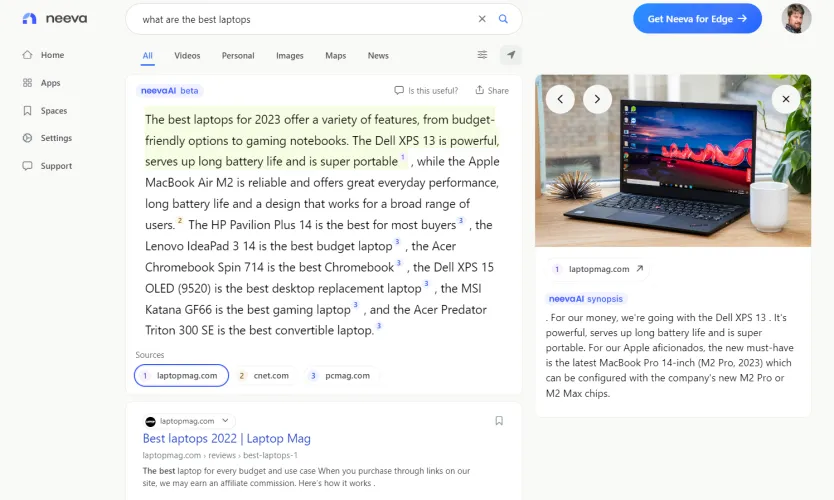Switch to the Videos tab

click(187, 56)
